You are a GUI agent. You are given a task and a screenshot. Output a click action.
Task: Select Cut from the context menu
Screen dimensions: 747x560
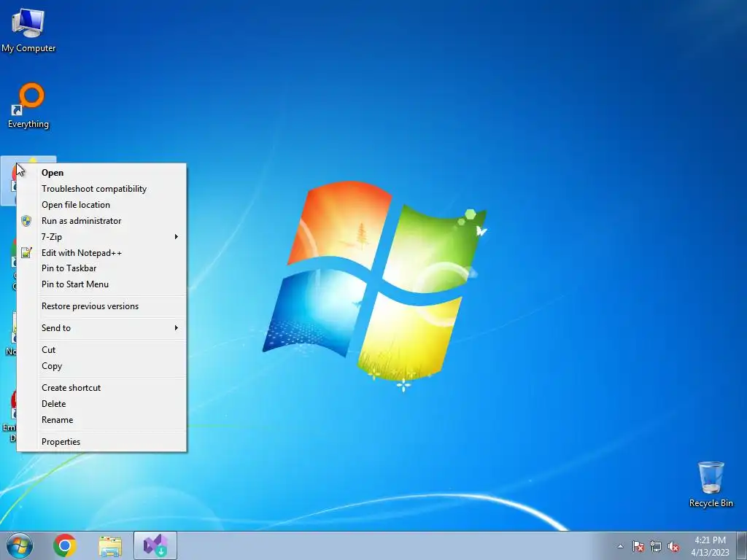(102, 350)
